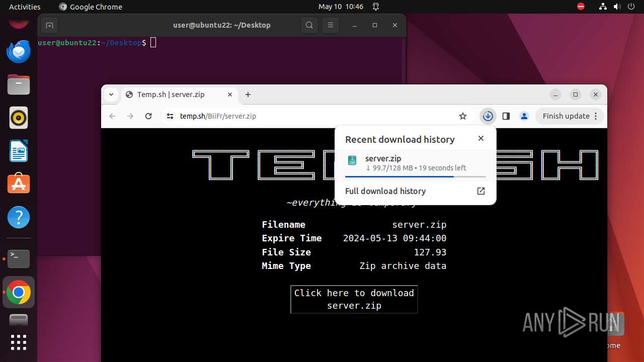Maximize the Terminal window
The image size is (644, 362).
coord(375,25)
